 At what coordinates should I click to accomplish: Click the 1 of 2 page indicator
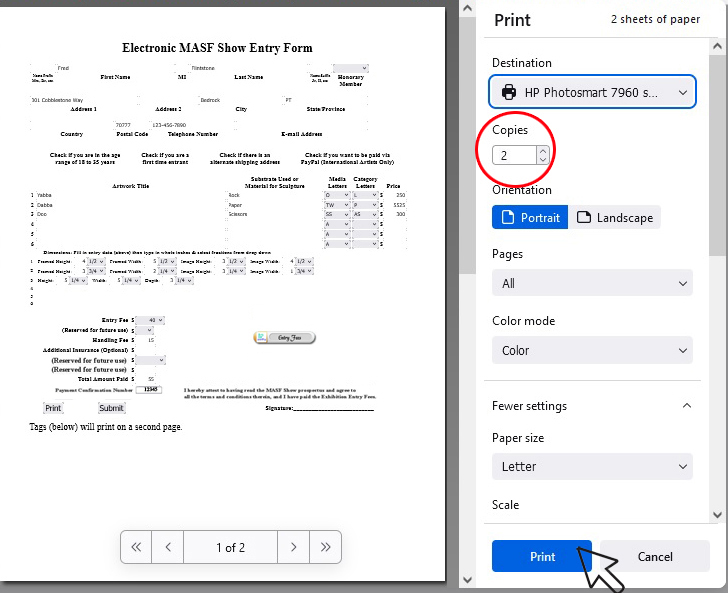click(x=230, y=547)
